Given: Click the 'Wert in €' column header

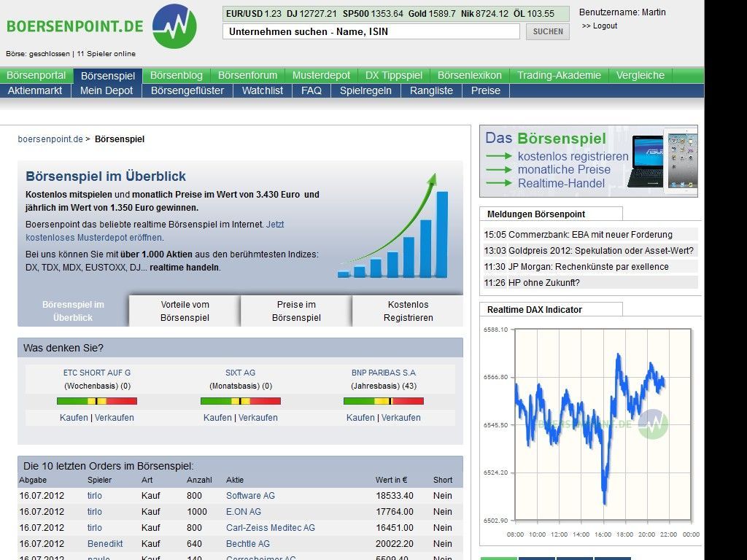Looking at the screenshot, I should pyautogui.click(x=391, y=480).
